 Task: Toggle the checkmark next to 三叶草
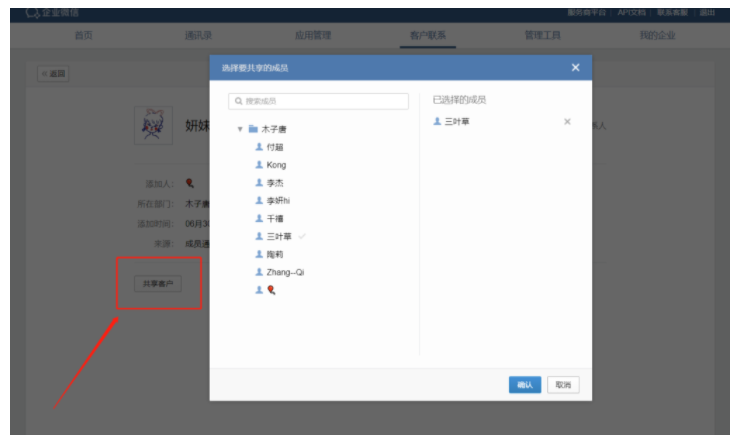[302, 236]
